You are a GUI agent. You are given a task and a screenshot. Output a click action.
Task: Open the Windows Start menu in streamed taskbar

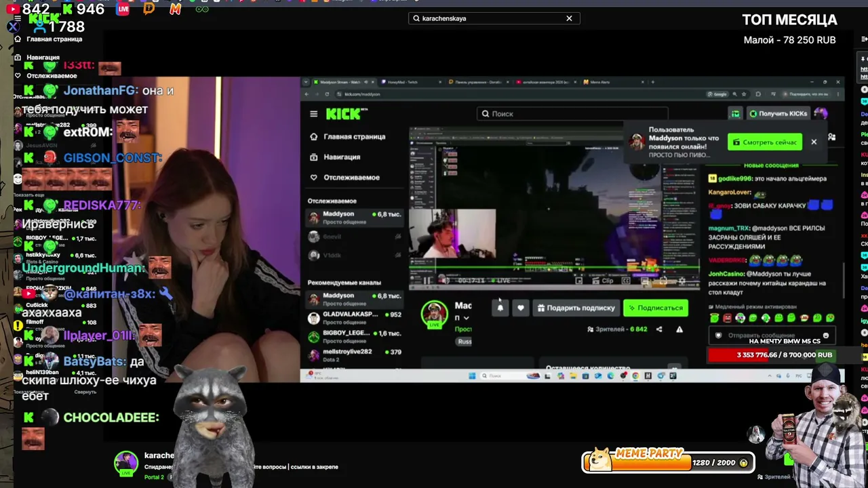click(472, 375)
